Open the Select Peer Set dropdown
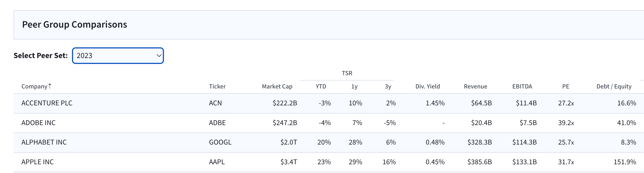Viewport: 644px width, 173px height. point(118,56)
